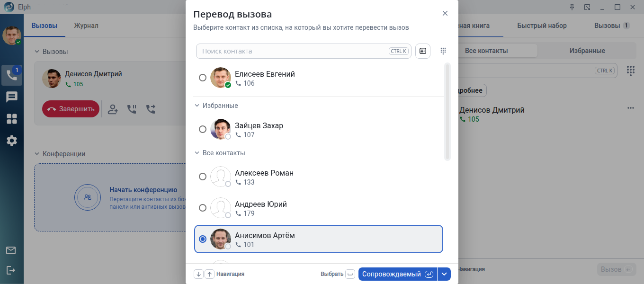Open settings gear in sidebar

(x=11, y=141)
